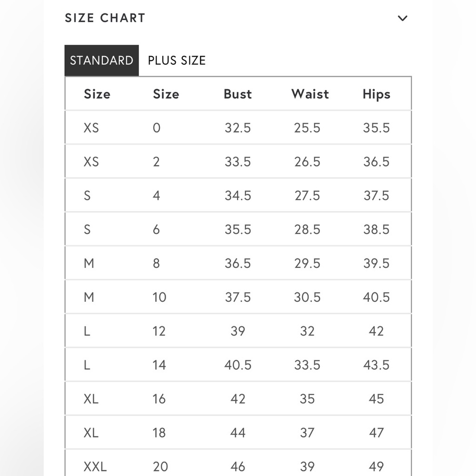The height and width of the screenshot is (476, 476).
Task: Switch to the Plus Size tab
Action: point(177,60)
